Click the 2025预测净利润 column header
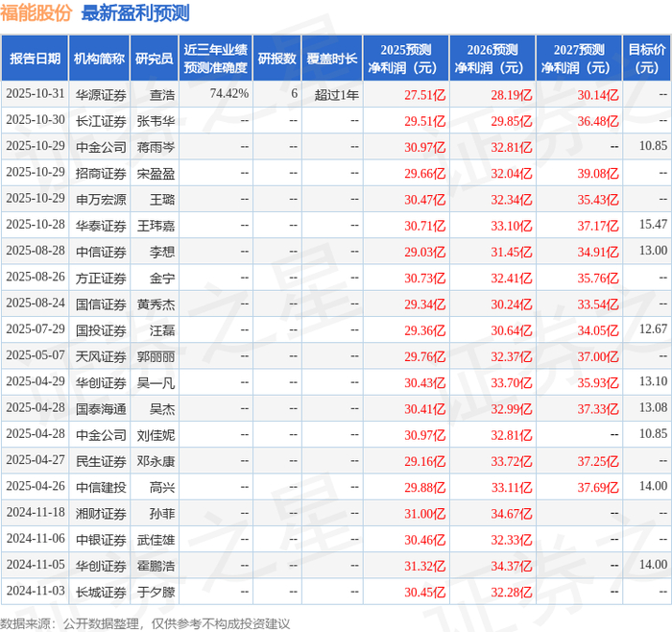The width and height of the screenshot is (672, 632). (x=406, y=59)
